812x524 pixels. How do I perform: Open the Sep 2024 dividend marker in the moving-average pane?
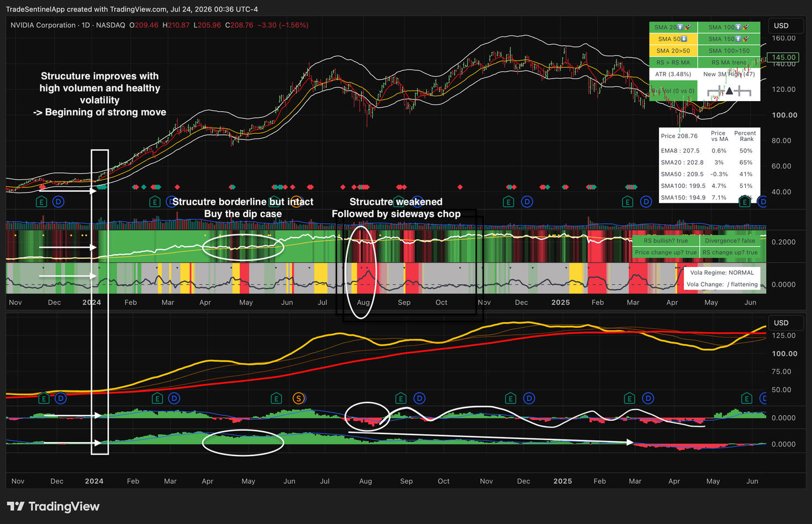tap(419, 398)
